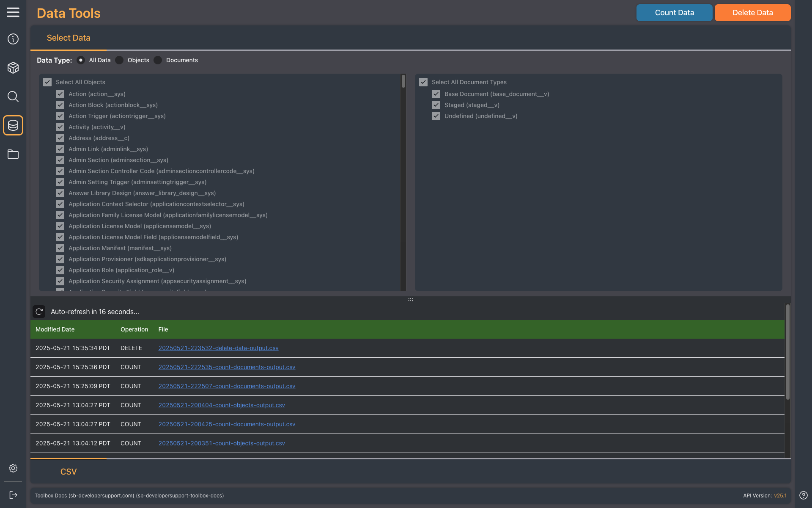The height and width of the screenshot is (508, 812).
Task: Click the info circle sidebar icon
Action: click(13, 39)
